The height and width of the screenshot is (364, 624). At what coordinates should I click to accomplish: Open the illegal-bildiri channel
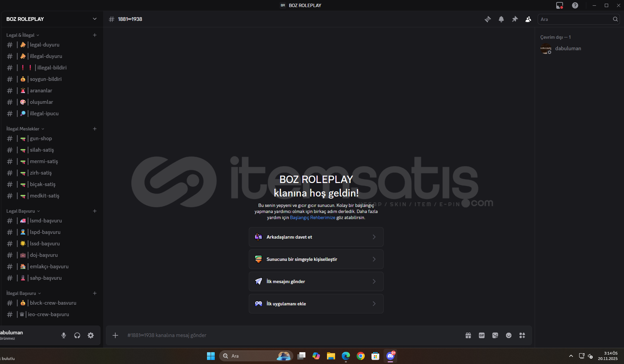click(x=52, y=68)
